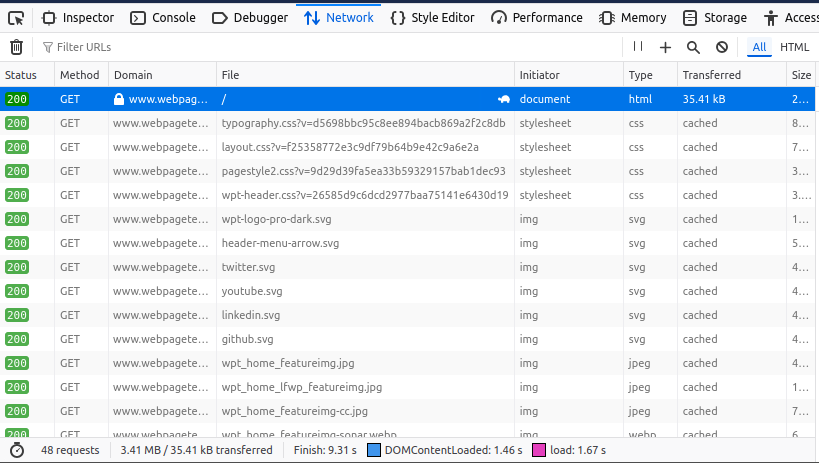Screen dimensions: 819x463
Task: Pause network recording
Action: [638, 47]
